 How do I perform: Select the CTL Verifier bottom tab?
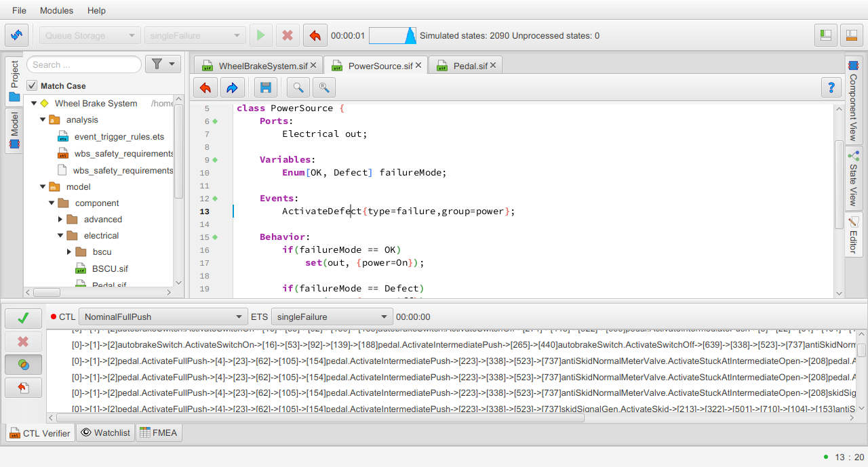pyautogui.click(x=40, y=433)
